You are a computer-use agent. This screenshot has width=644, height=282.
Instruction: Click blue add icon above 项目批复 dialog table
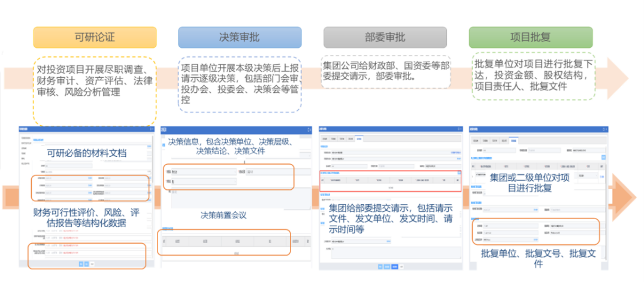(603, 157)
